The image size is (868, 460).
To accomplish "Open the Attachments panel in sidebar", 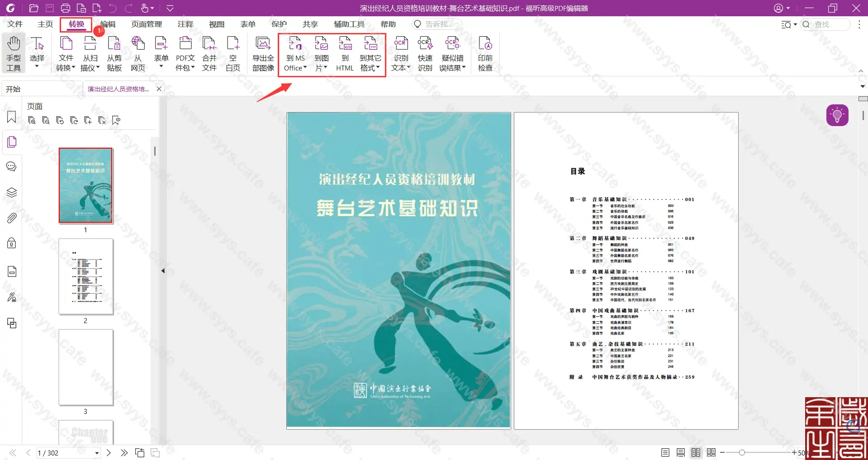I will pos(11,218).
